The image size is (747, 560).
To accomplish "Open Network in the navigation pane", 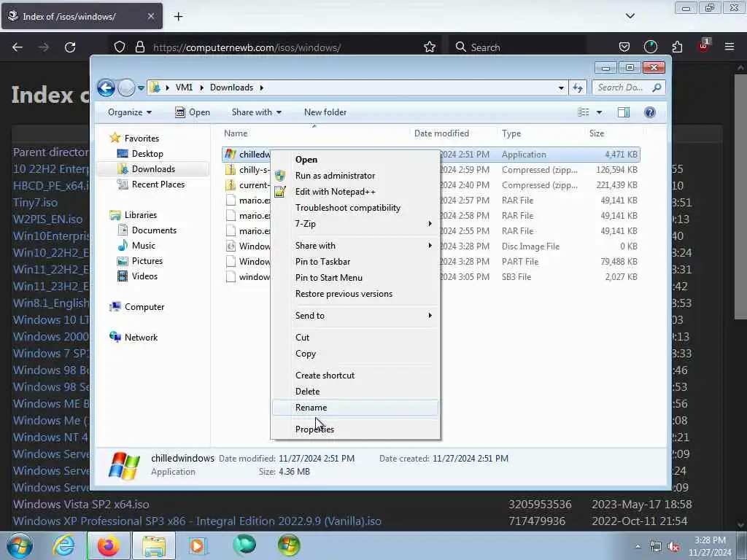I will tap(133, 338).
